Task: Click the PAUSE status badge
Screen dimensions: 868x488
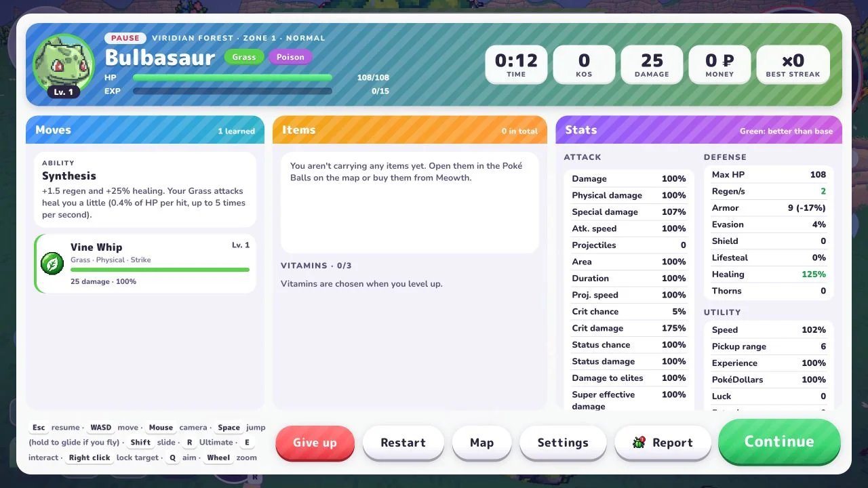Action: pos(125,38)
